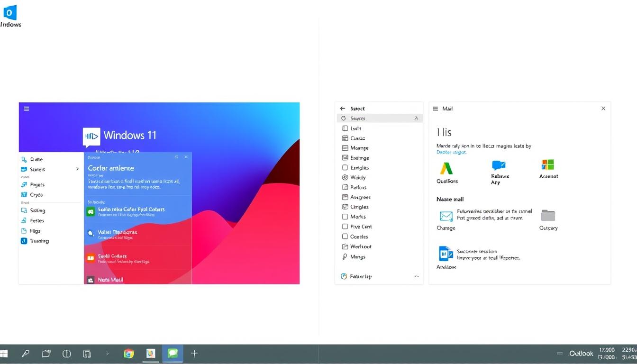Open the blue Rebsus Ary chat icon

click(499, 165)
